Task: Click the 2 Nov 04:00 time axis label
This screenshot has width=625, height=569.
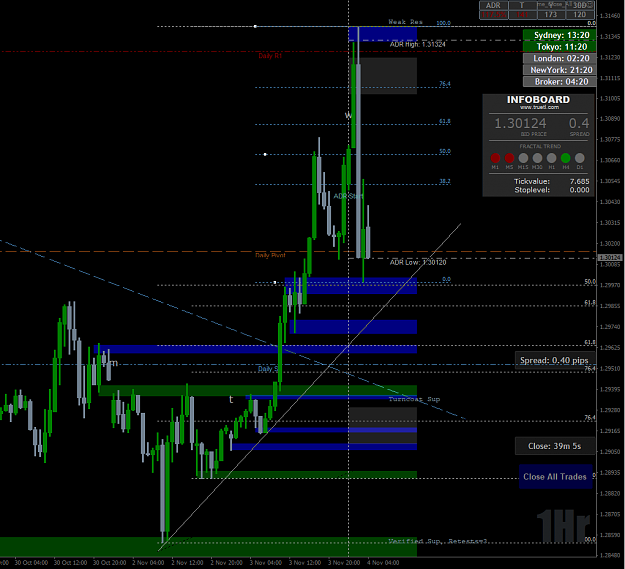Action: [x=148, y=563]
